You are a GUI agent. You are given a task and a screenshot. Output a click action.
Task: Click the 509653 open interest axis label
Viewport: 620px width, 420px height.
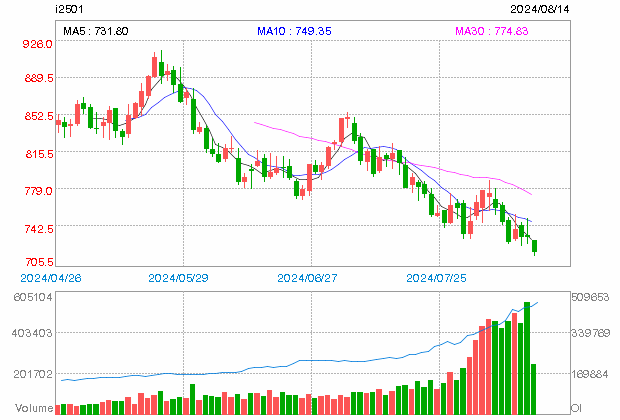point(590,297)
